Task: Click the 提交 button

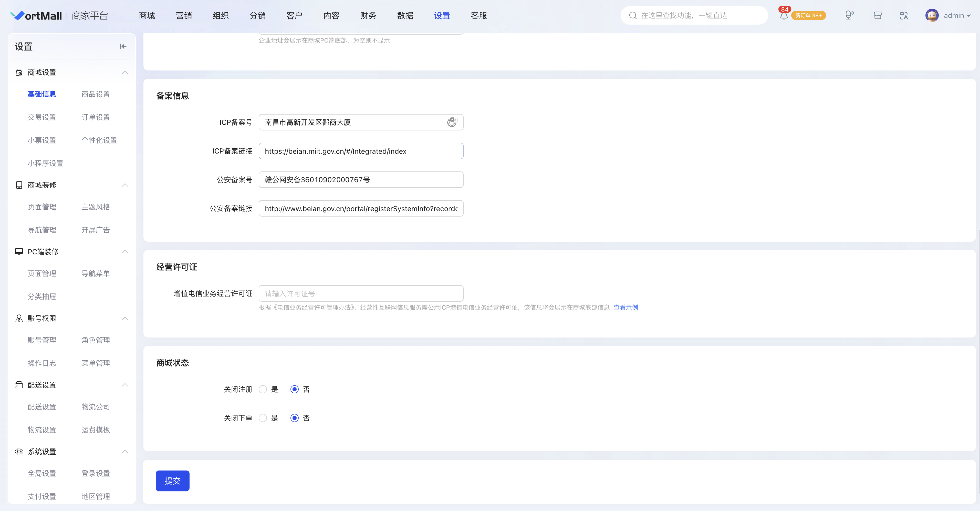Action: pyautogui.click(x=172, y=481)
